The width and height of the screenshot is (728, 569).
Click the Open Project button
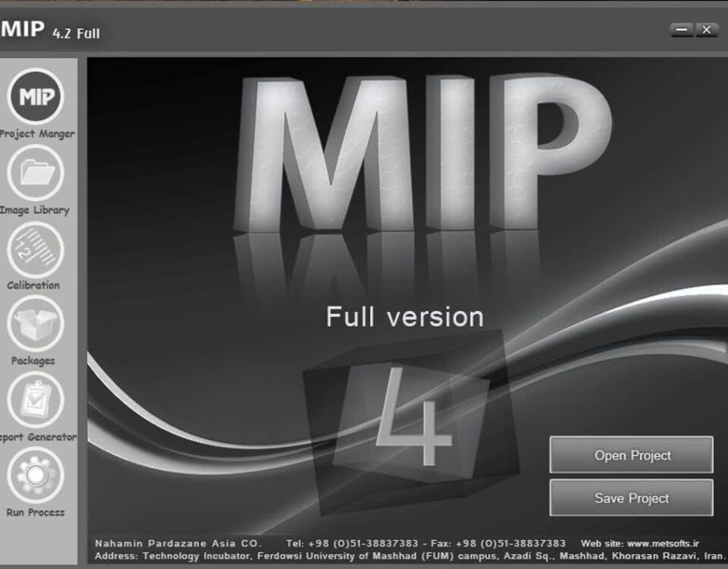[x=632, y=454]
